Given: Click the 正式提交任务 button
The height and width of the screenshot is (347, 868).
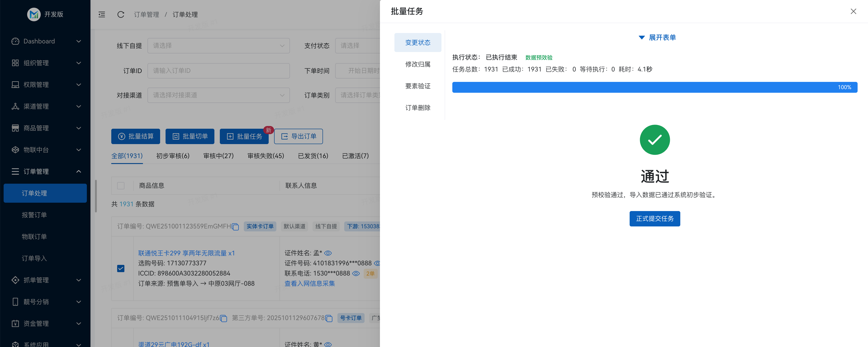Looking at the screenshot, I should 654,219.
